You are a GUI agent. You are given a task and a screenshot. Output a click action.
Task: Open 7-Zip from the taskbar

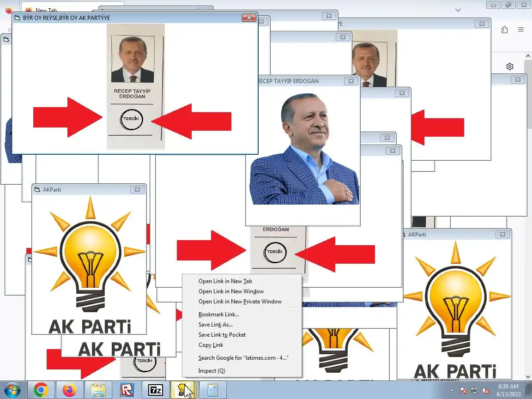pyautogui.click(x=155, y=390)
